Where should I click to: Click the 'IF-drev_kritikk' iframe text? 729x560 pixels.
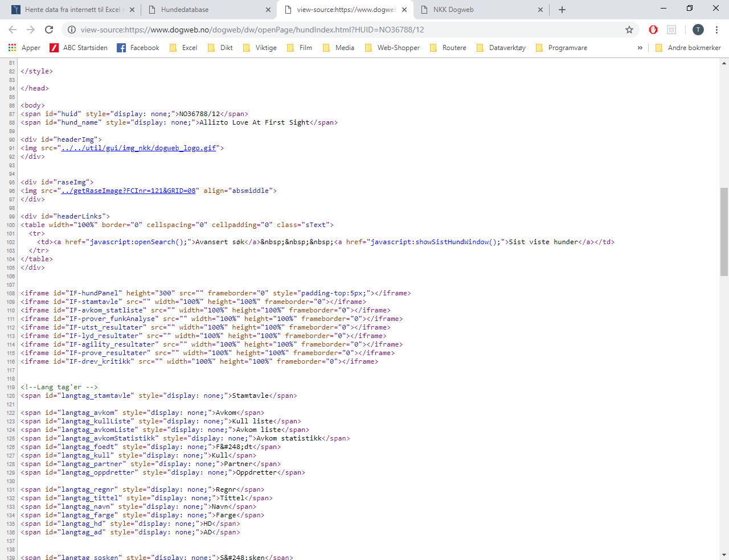pyautogui.click(x=100, y=361)
